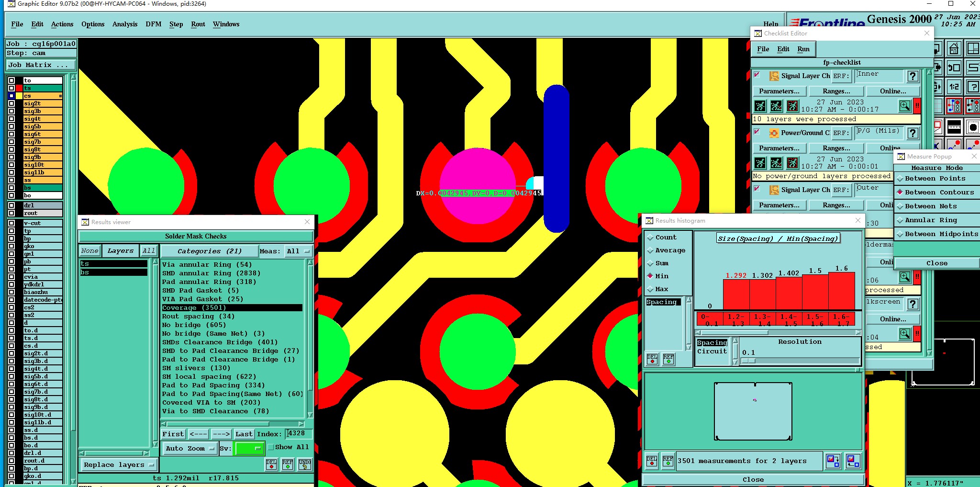
Task: Adjust Resolution slider in histogram
Action: click(x=749, y=361)
